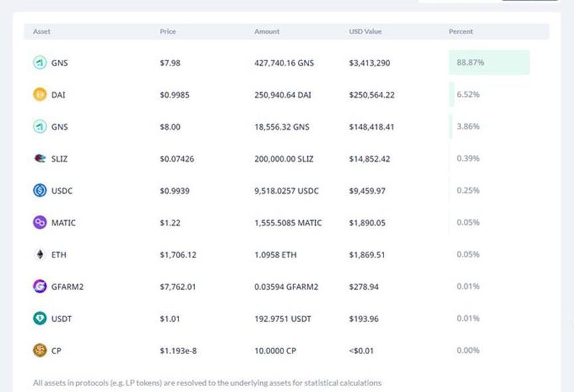
Task: Select the $1,890.05 USD value
Action: [367, 223]
